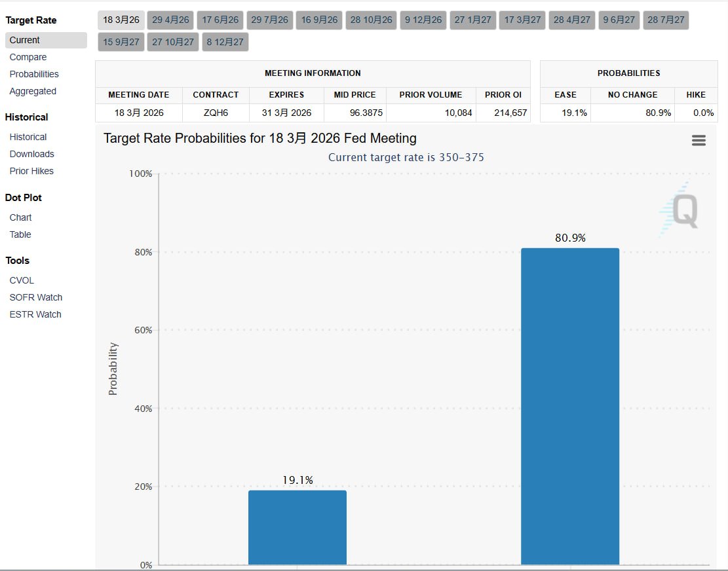Open the chart hamburger menu icon
728x571 pixels.
[699, 141]
